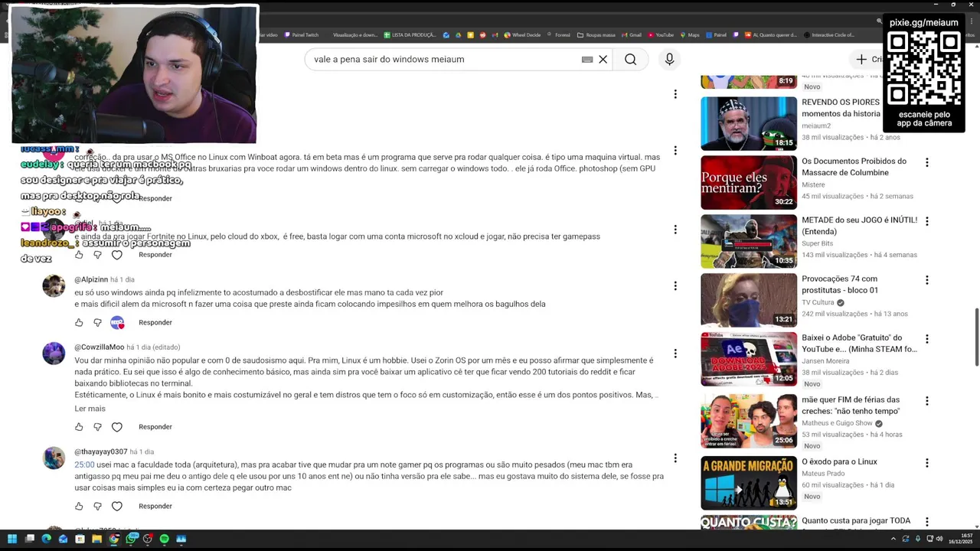This screenshot has width=980, height=551.
Task: Open three-dot menu on @Alpizinn's comment
Action: [675, 286]
